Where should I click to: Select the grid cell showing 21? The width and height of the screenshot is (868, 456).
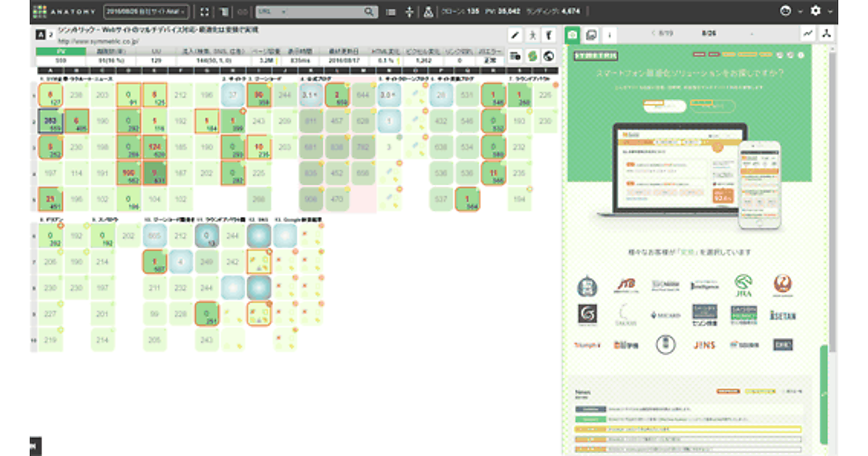click(50, 200)
